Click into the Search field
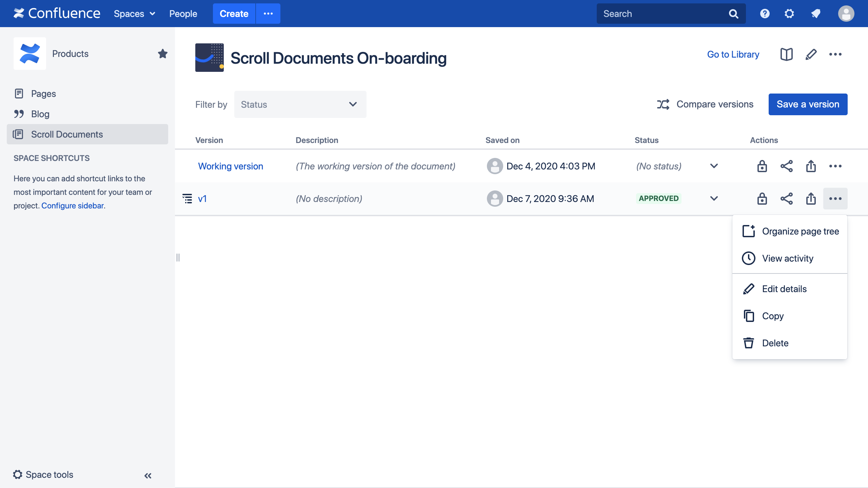Viewport: 868px width, 488px height. [661, 14]
